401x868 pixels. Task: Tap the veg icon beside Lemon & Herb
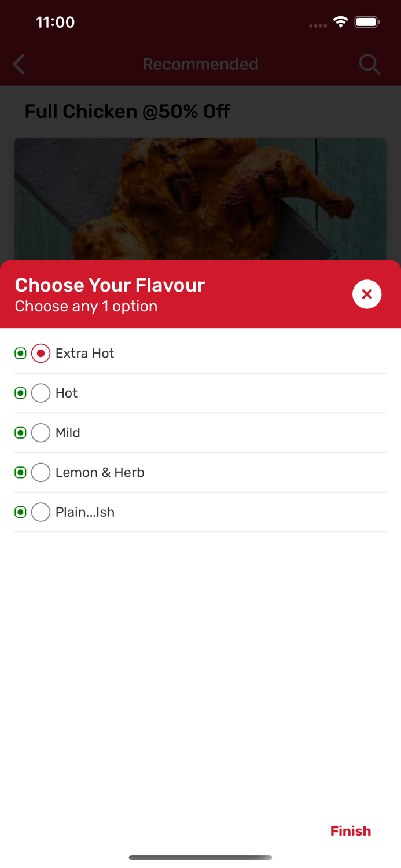(21, 472)
